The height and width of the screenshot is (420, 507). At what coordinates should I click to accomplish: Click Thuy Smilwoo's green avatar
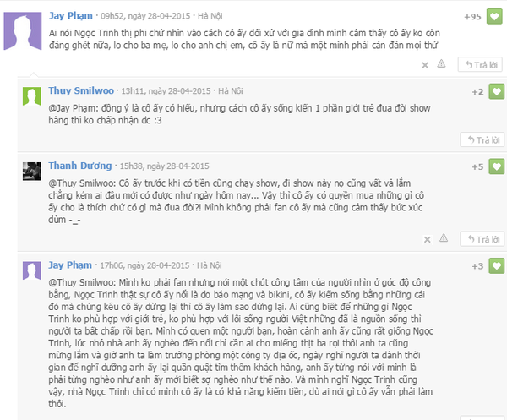pos(32,96)
